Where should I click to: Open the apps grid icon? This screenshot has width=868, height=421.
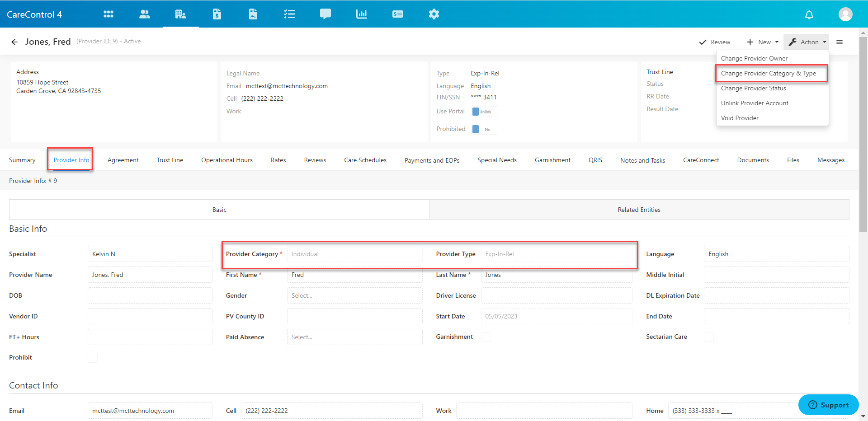[x=108, y=14]
